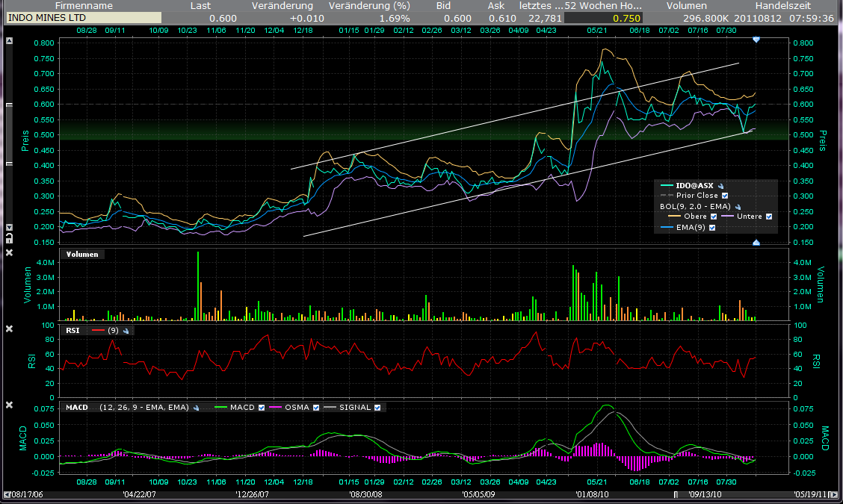The image size is (843, 504).
Task: Close the RSI panel
Action: (x=9, y=329)
